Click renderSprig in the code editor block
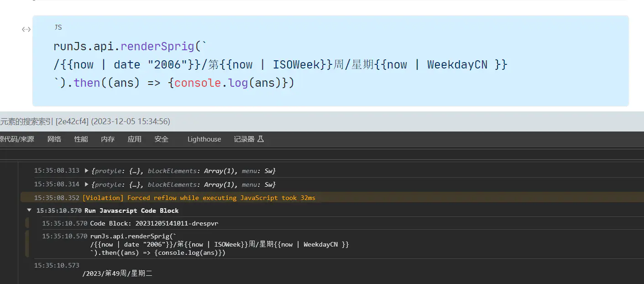 pyautogui.click(x=157, y=47)
